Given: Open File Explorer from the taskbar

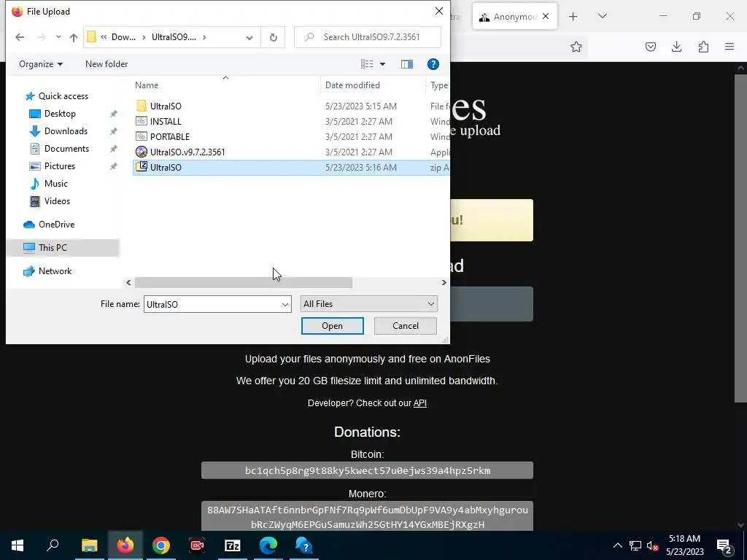Looking at the screenshot, I should pyautogui.click(x=89, y=545).
